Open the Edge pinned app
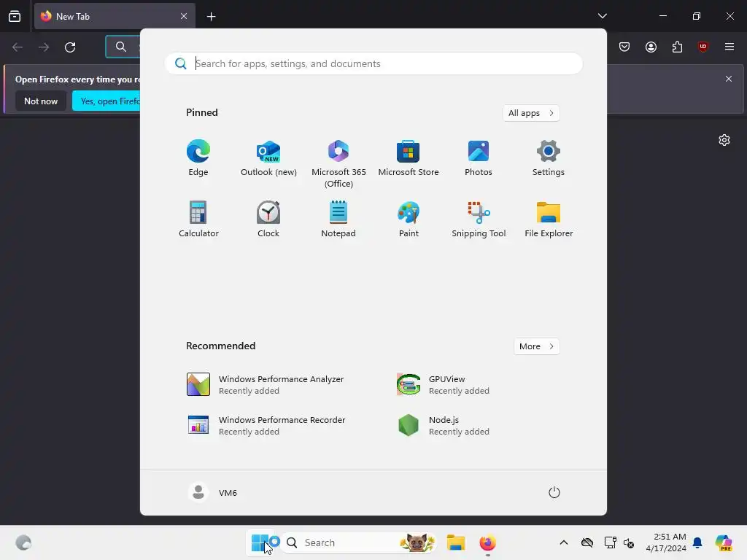747x560 pixels. (x=198, y=158)
